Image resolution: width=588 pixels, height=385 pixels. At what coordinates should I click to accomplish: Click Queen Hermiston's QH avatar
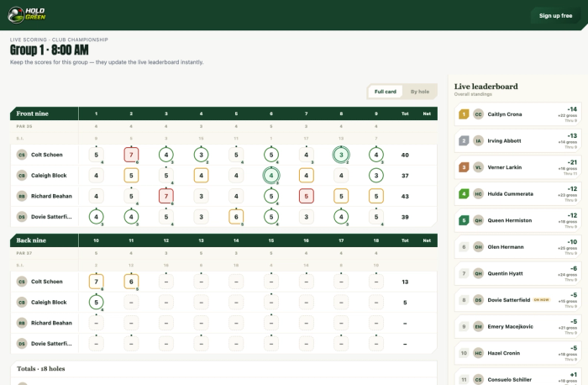478,220
